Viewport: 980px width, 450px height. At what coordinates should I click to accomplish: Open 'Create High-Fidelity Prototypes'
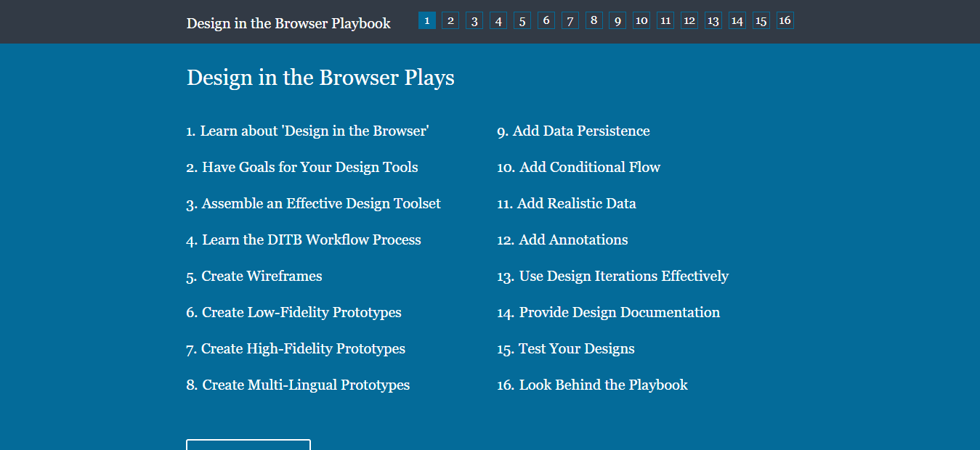[303, 348]
